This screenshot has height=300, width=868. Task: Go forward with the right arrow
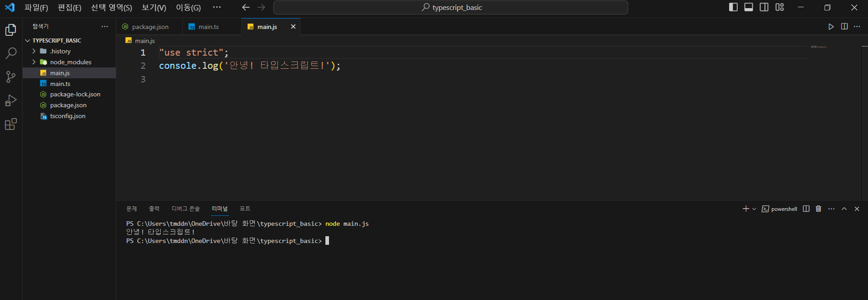point(262,7)
